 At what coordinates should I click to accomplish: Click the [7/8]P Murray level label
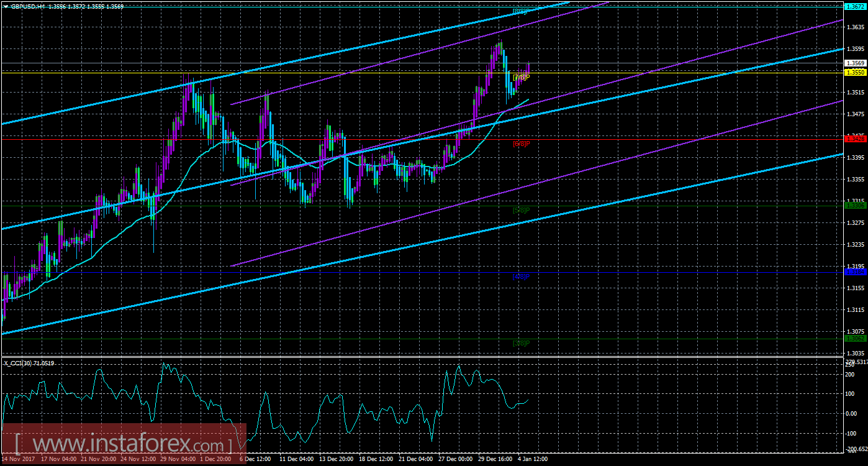pos(520,78)
